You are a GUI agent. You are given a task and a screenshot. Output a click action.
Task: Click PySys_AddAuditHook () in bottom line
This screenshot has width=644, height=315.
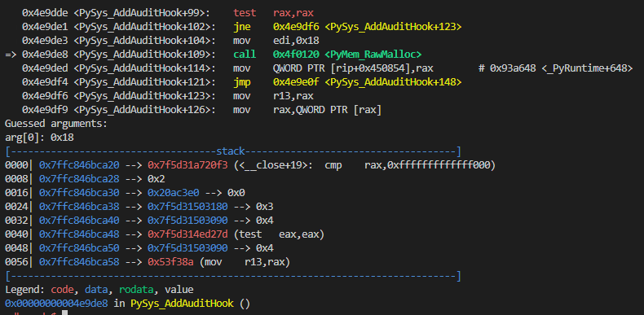click(191, 304)
